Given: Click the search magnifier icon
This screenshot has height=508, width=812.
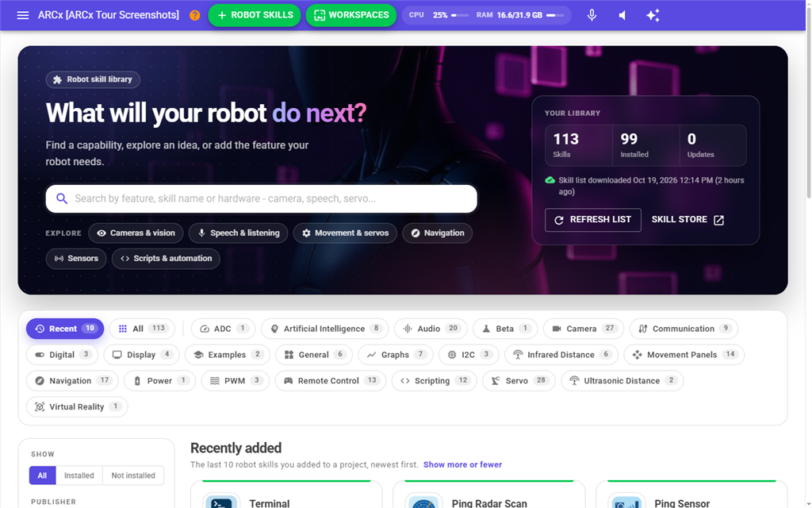Looking at the screenshot, I should coord(62,198).
